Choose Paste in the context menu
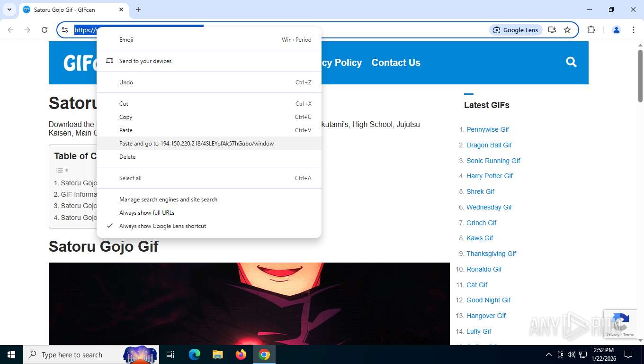 tap(209, 130)
